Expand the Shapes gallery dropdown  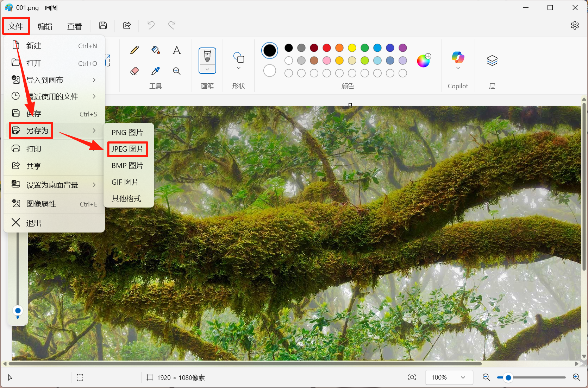pyautogui.click(x=239, y=68)
